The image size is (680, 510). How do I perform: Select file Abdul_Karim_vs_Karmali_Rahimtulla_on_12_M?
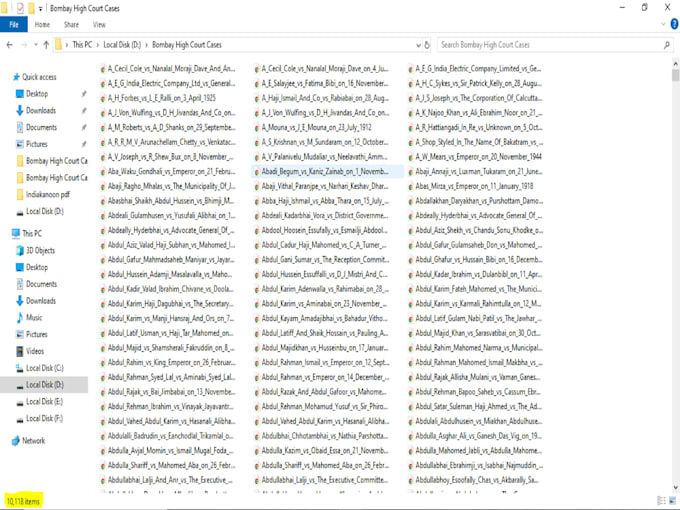pyautogui.click(x=475, y=304)
